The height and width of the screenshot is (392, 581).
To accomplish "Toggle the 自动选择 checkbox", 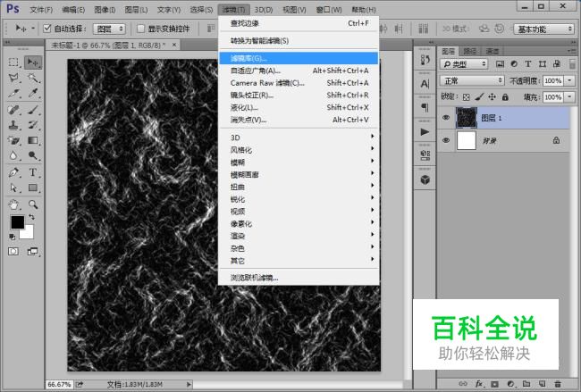I will pos(47,29).
